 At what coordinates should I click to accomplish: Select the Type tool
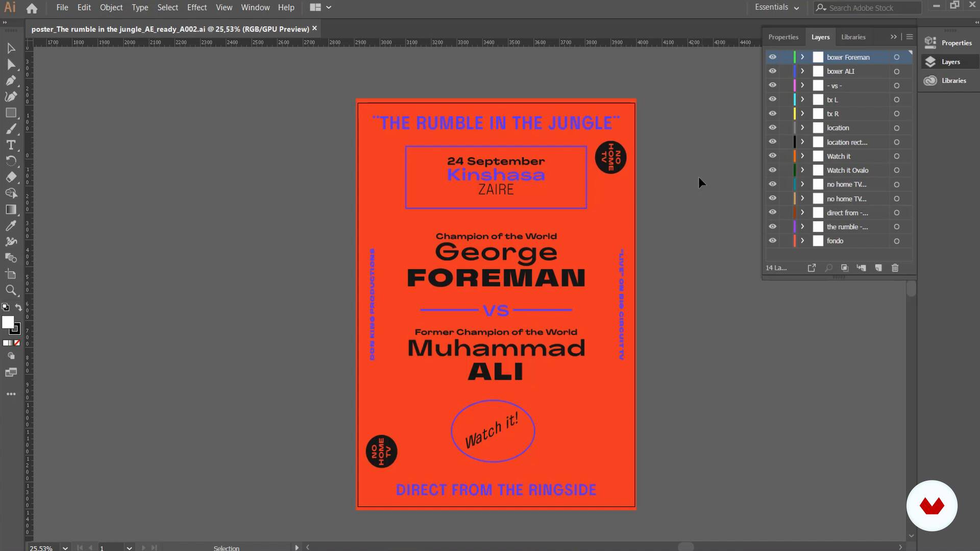coord(11,145)
